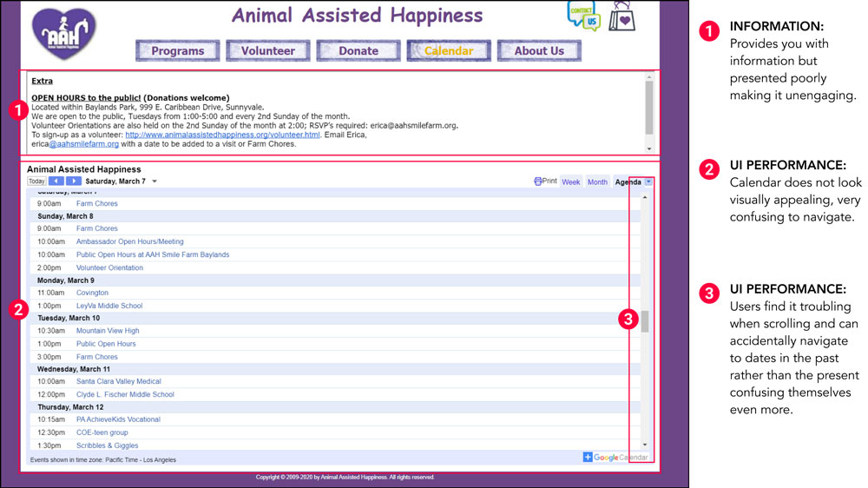This screenshot has width=868, height=488.
Task: Open Public Open Hours at AAH Smile Farm Baylands
Action: (x=153, y=254)
